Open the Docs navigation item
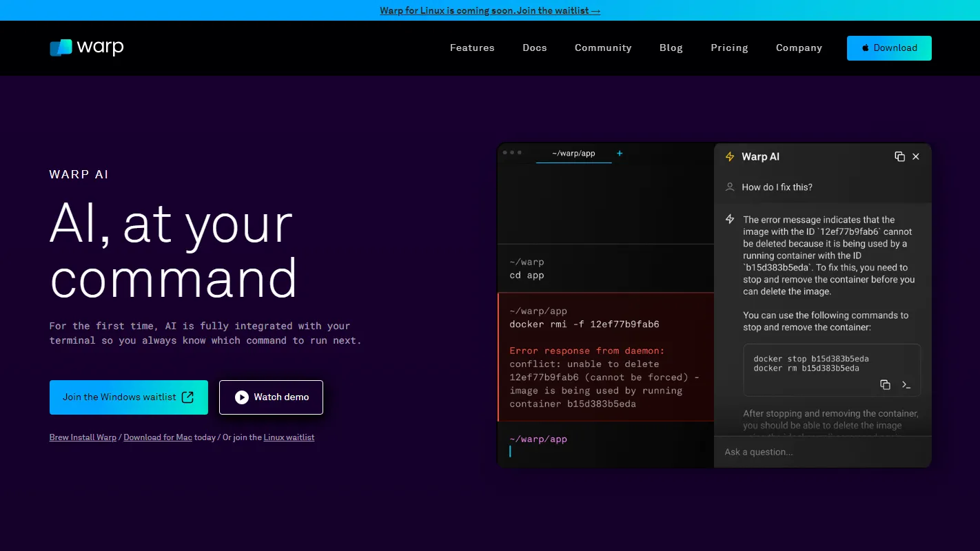This screenshot has width=980, height=551. (535, 48)
